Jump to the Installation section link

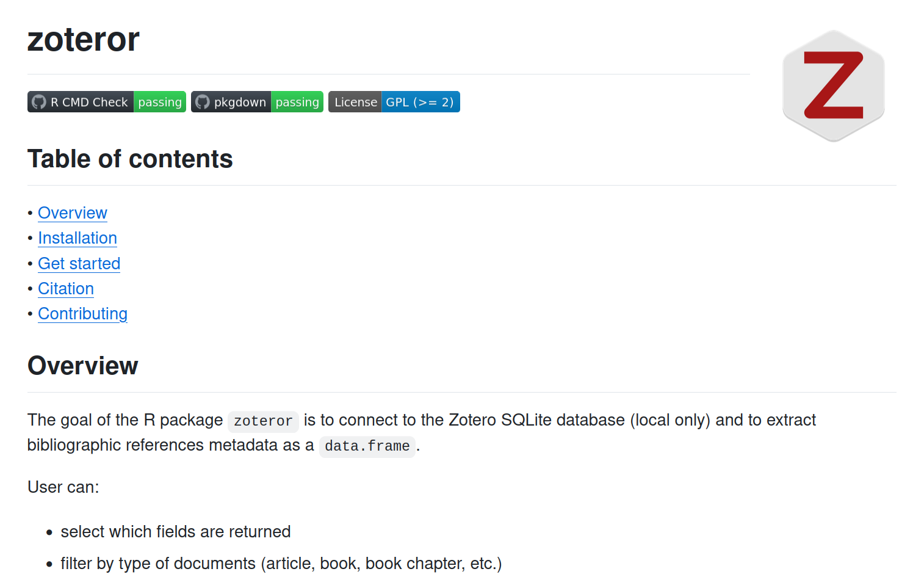pyautogui.click(x=78, y=238)
